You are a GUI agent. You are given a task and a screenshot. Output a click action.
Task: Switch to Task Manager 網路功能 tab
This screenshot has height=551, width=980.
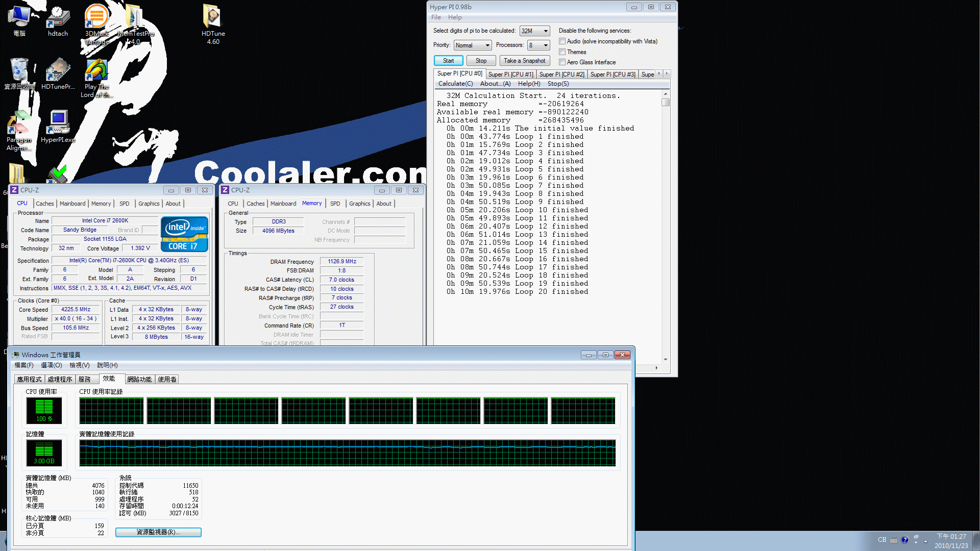[x=139, y=380]
